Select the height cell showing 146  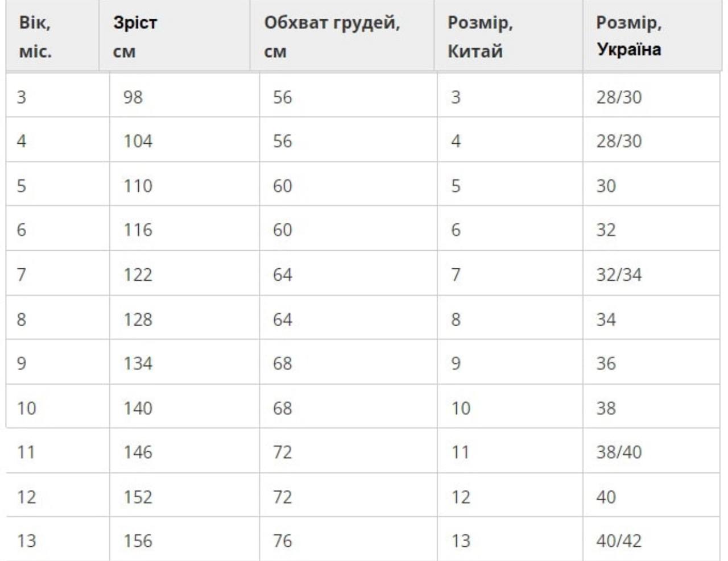point(138,452)
